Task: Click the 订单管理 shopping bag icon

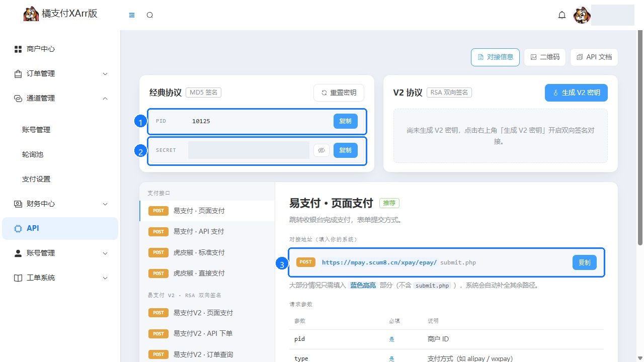Action: (18, 74)
